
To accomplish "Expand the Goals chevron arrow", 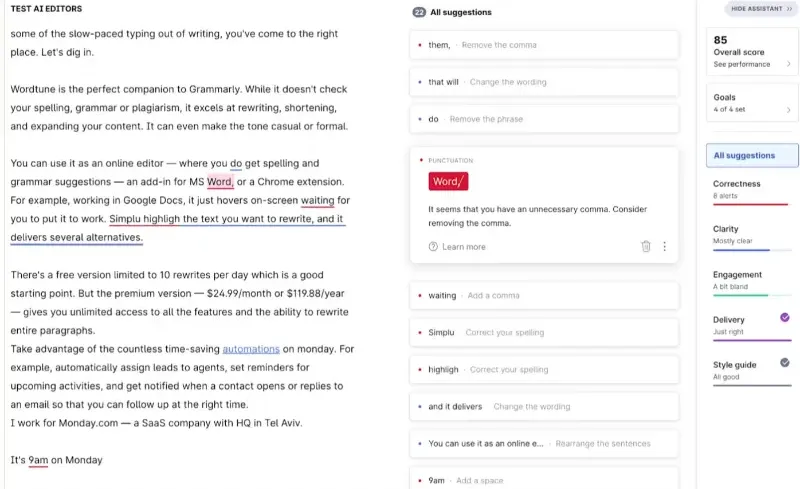I will (788, 110).
